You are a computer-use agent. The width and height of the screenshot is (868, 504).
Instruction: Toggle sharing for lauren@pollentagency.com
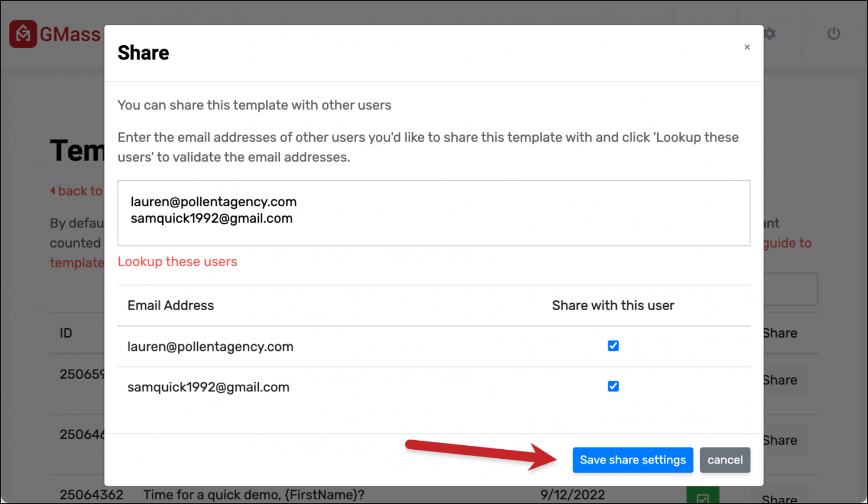coord(613,346)
